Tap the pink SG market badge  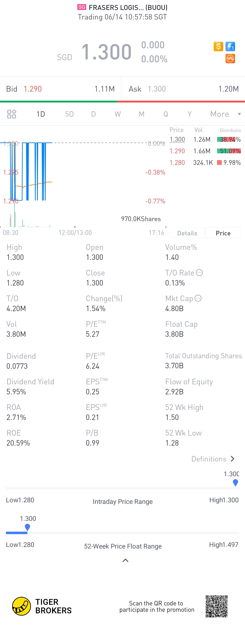[82, 7]
